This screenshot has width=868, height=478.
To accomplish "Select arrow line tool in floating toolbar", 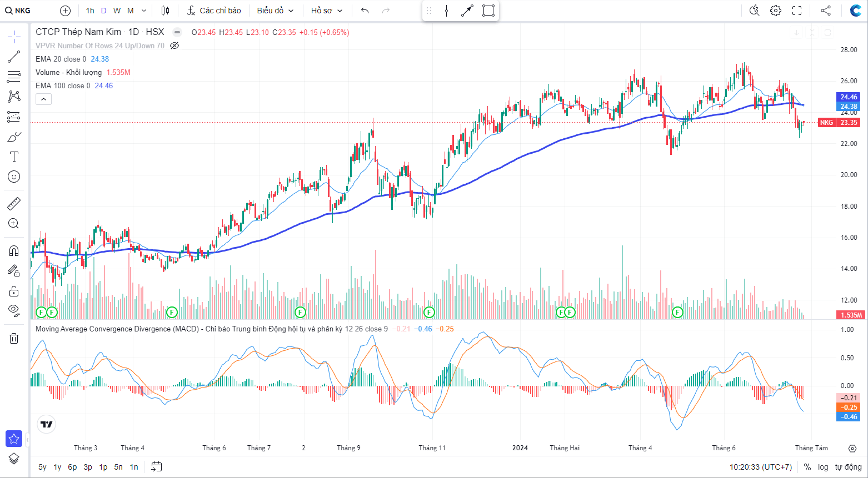I will pyautogui.click(x=467, y=11).
